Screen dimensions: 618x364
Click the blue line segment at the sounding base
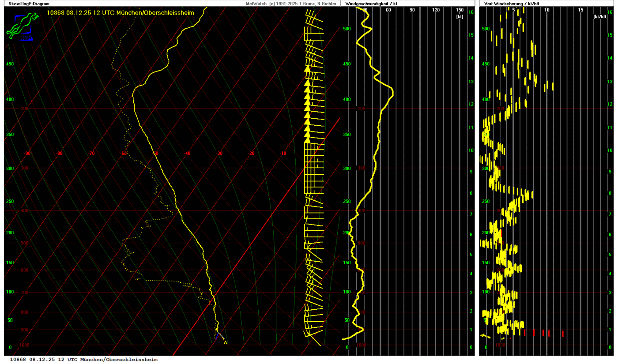point(217,336)
